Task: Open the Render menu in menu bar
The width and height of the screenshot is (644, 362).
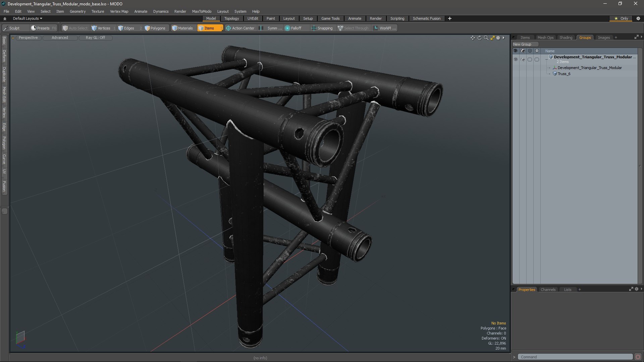Action: coord(180,11)
